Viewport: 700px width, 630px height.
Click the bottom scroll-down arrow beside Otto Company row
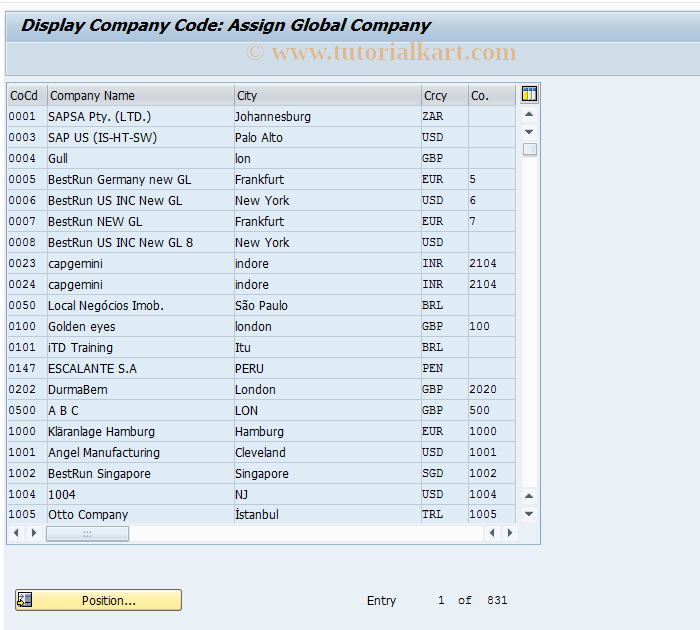click(529, 514)
